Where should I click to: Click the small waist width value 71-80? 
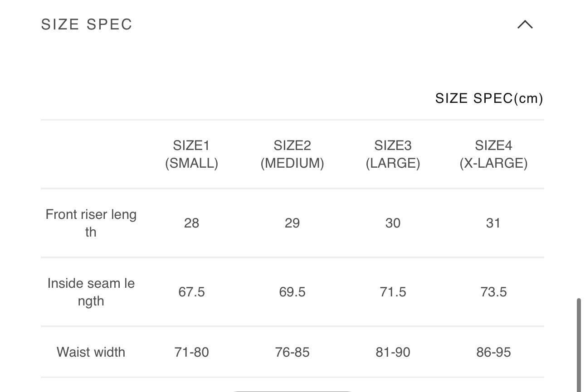191,352
